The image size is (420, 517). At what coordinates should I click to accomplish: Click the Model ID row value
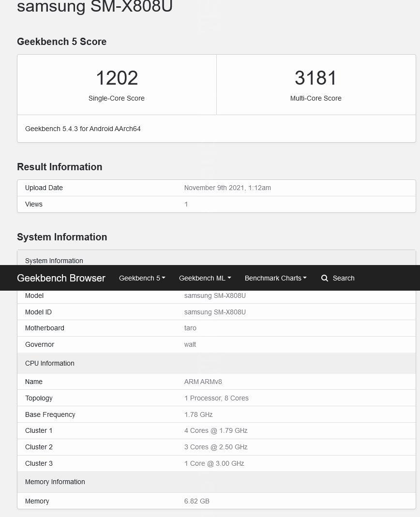point(215,312)
